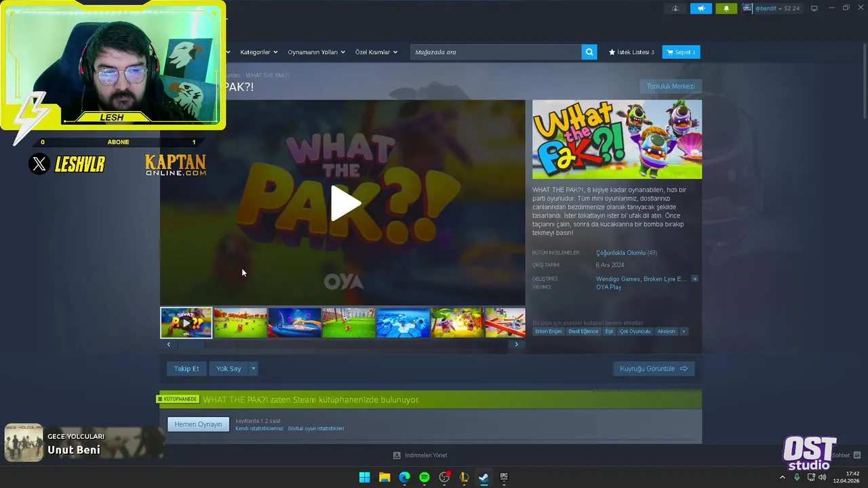This screenshot has width=868, height=488.
Task: Click the microphone icon in system tray
Action: pyautogui.click(x=797, y=477)
